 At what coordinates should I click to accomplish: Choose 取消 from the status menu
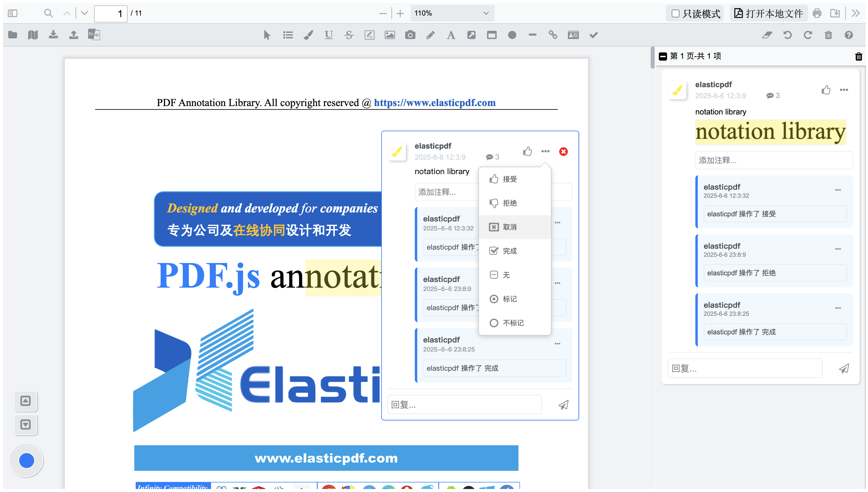pyautogui.click(x=509, y=227)
